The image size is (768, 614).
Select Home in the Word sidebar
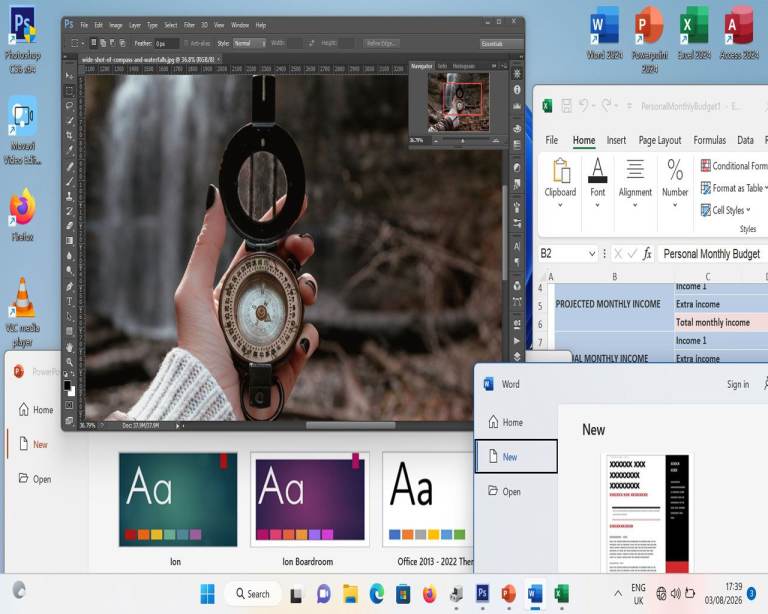tap(516, 422)
